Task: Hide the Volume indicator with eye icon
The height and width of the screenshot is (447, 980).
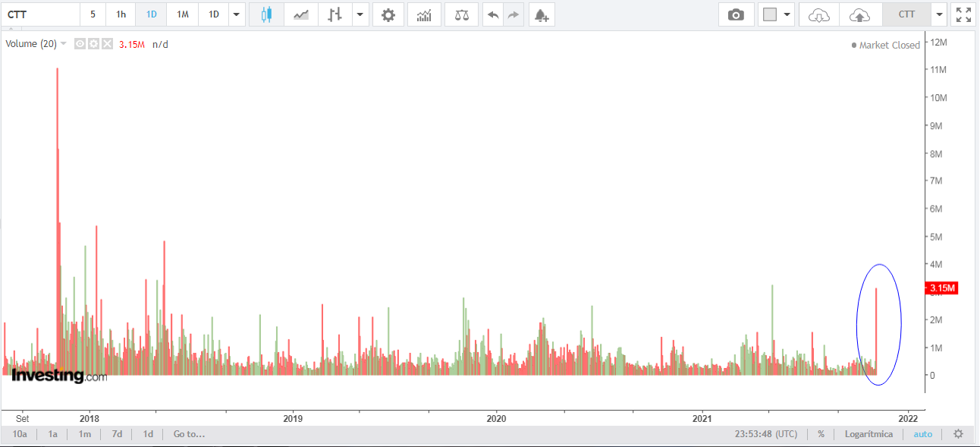Action: (x=80, y=44)
